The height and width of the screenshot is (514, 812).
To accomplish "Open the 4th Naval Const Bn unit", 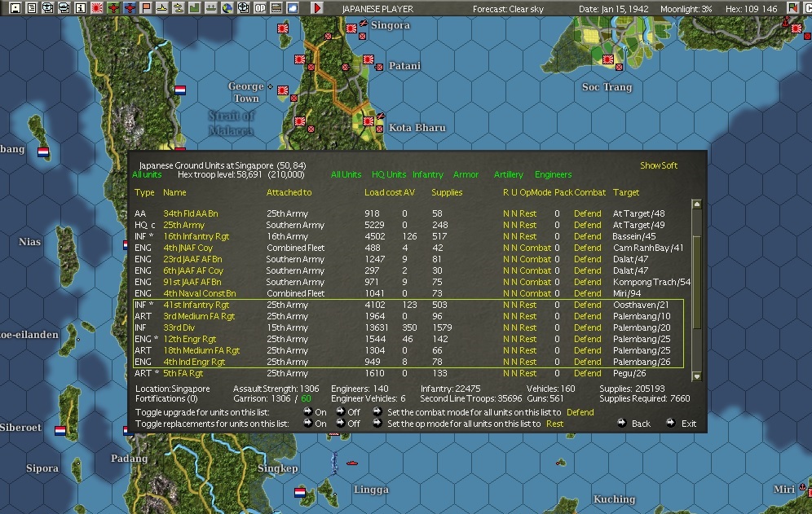I will point(200,293).
